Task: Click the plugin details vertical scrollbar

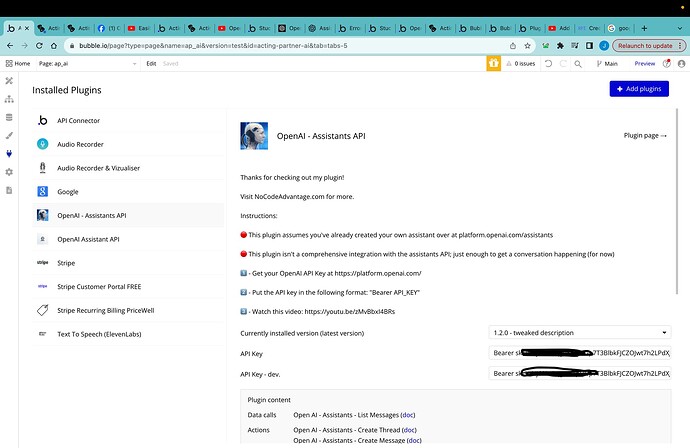Action: coord(677,201)
